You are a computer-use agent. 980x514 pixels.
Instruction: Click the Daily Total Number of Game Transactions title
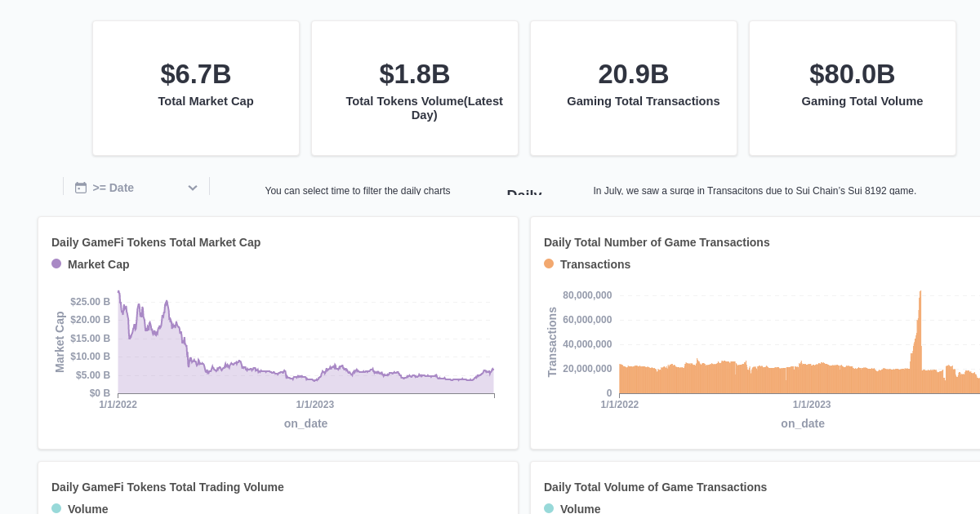[x=657, y=242]
